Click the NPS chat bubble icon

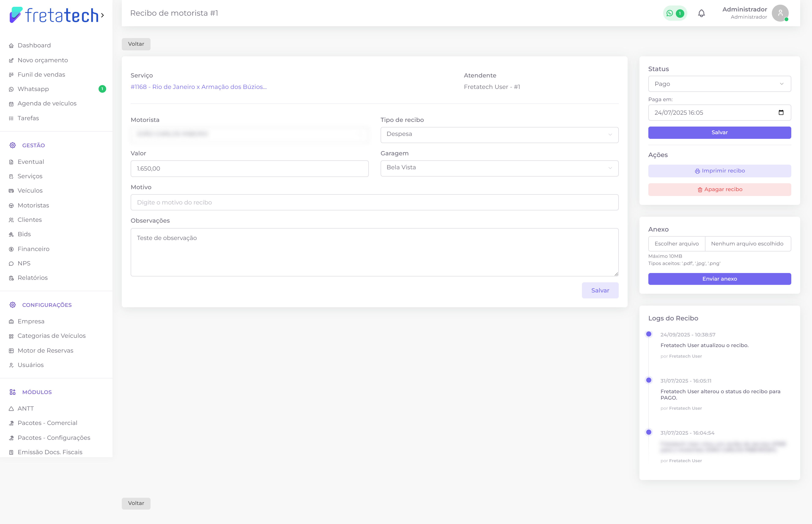[x=11, y=264]
